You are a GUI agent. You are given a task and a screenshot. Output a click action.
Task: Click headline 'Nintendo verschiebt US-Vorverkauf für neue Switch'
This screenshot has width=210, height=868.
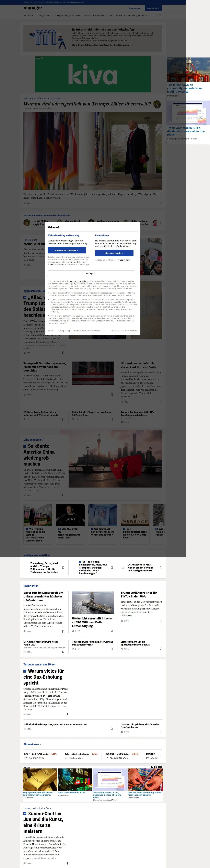(x=140, y=365)
